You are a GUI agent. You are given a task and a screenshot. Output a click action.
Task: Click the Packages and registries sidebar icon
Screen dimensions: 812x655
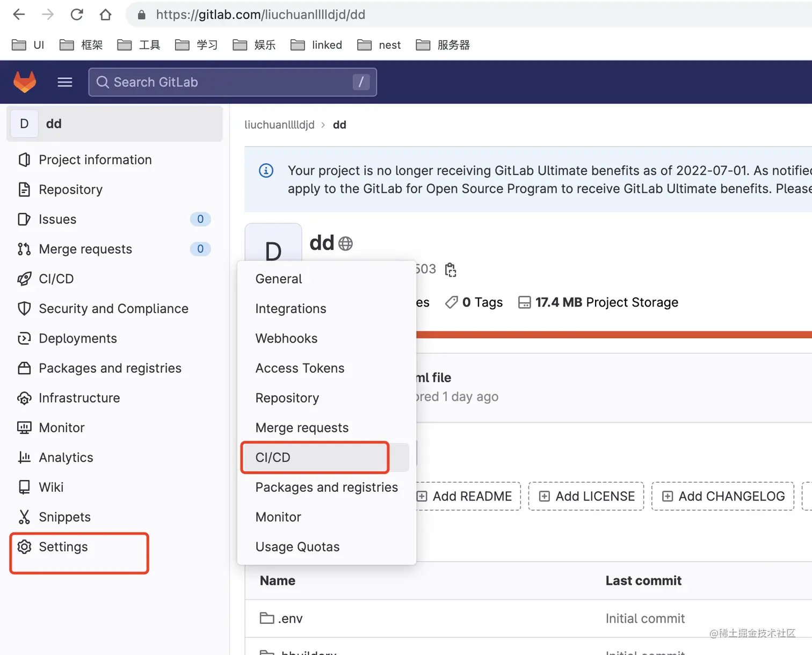tap(24, 368)
